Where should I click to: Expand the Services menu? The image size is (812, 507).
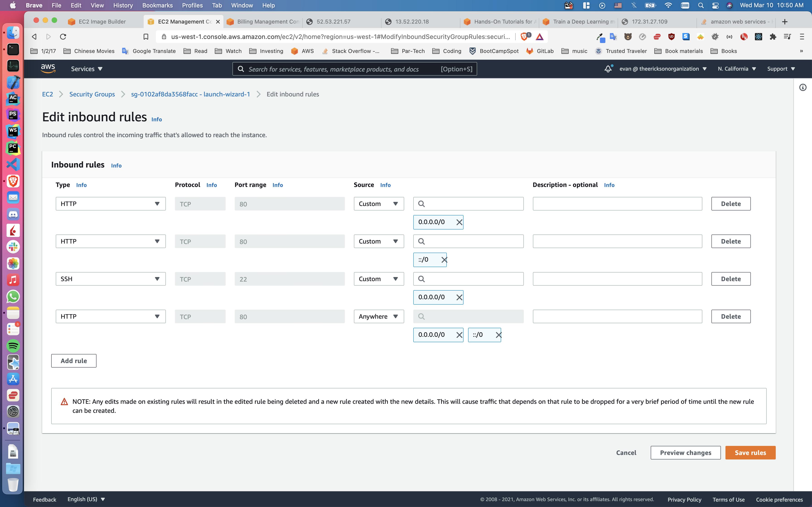coord(86,69)
